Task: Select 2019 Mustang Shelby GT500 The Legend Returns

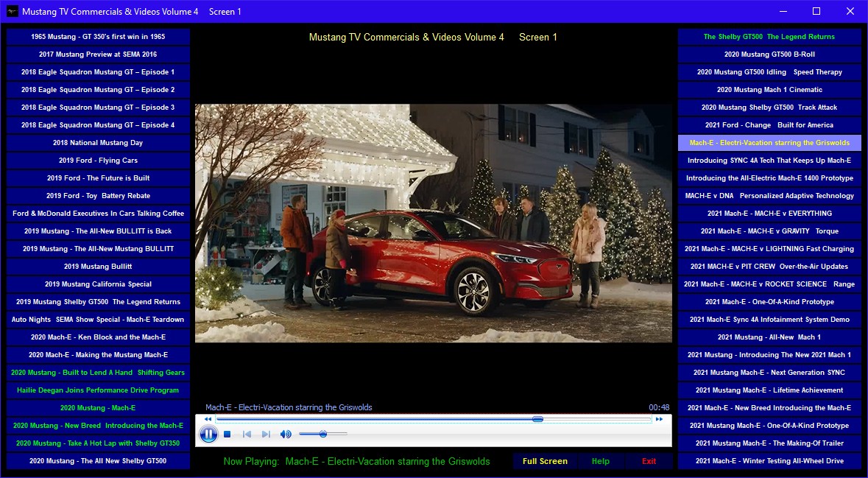Action: point(98,302)
